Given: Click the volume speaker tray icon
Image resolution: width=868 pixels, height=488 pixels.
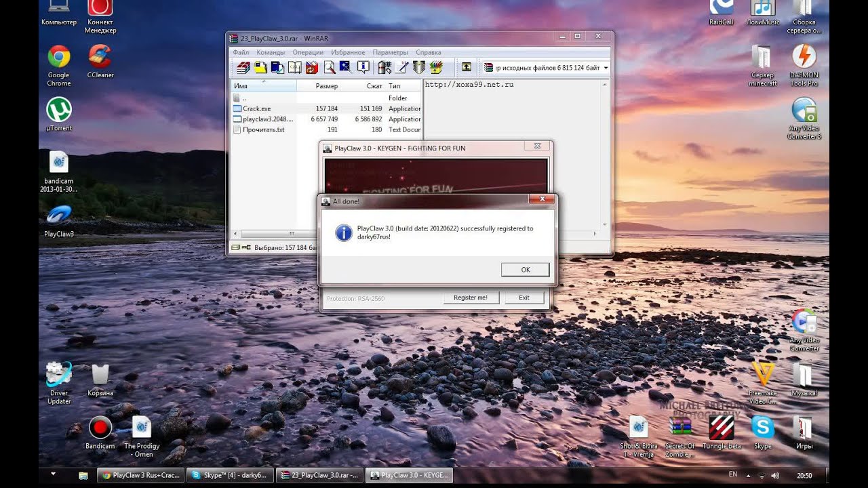Looking at the screenshot, I should (x=775, y=476).
